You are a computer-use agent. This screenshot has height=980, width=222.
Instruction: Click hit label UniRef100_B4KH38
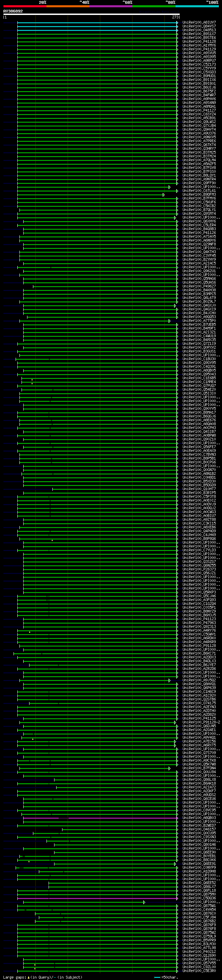(x=199, y=290)
